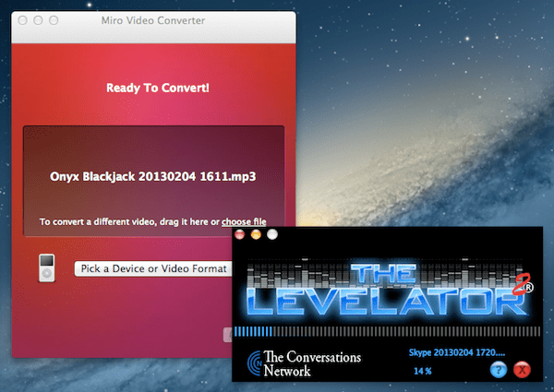Click the 14 % progress value
Image resolution: width=554 pixels, height=392 pixels.
click(423, 371)
